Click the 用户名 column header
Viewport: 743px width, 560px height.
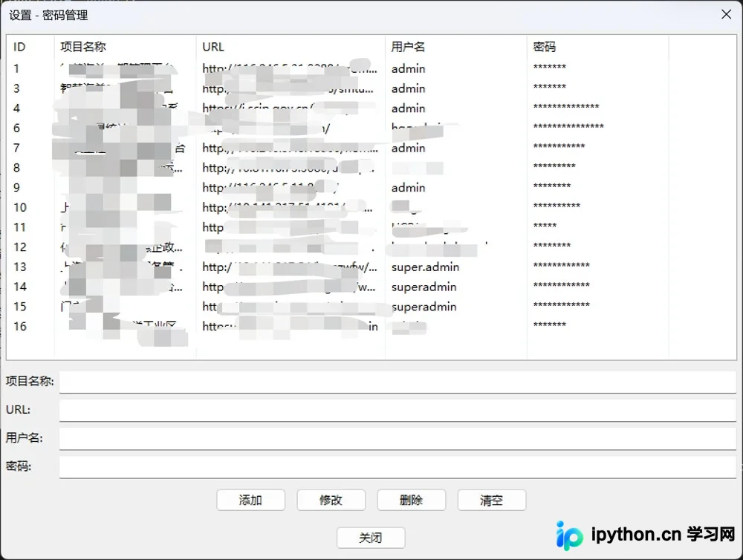[x=456, y=47]
